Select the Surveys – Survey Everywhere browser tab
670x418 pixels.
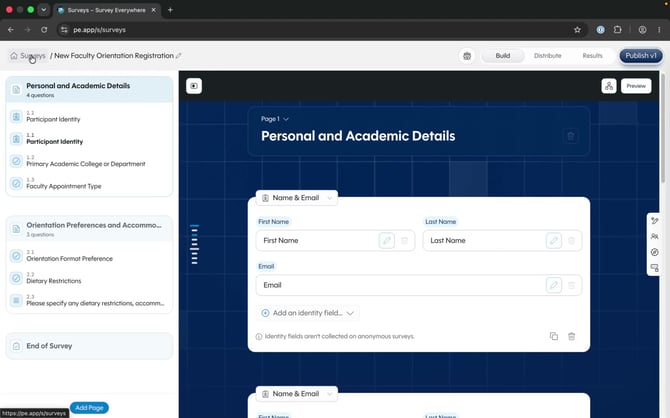(x=106, y=10)
